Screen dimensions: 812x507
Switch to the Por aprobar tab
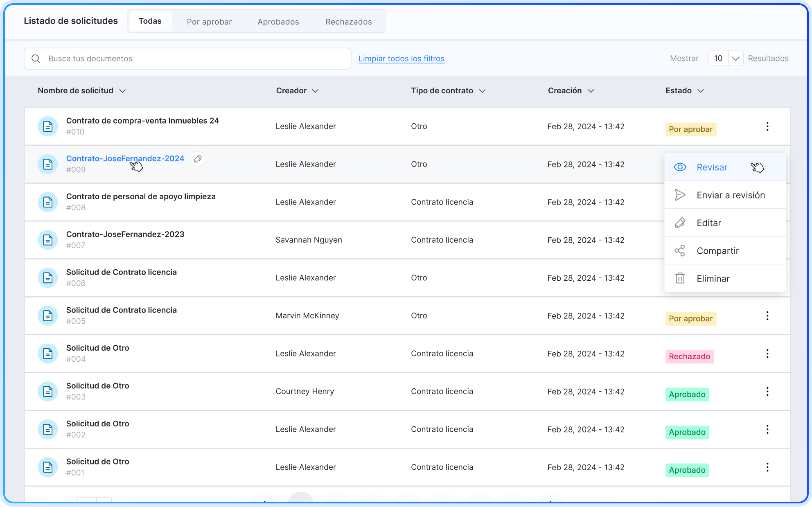pyautogui.click(x=209, y=22)
